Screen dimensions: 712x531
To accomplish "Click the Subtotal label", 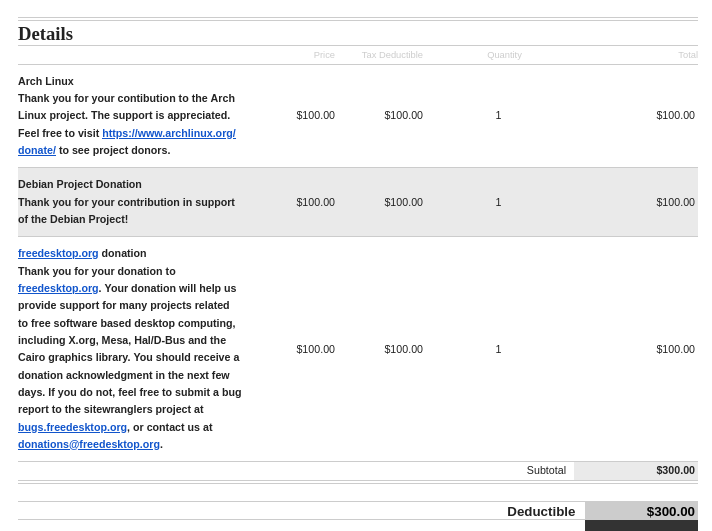I will click(x=546, y=471).
